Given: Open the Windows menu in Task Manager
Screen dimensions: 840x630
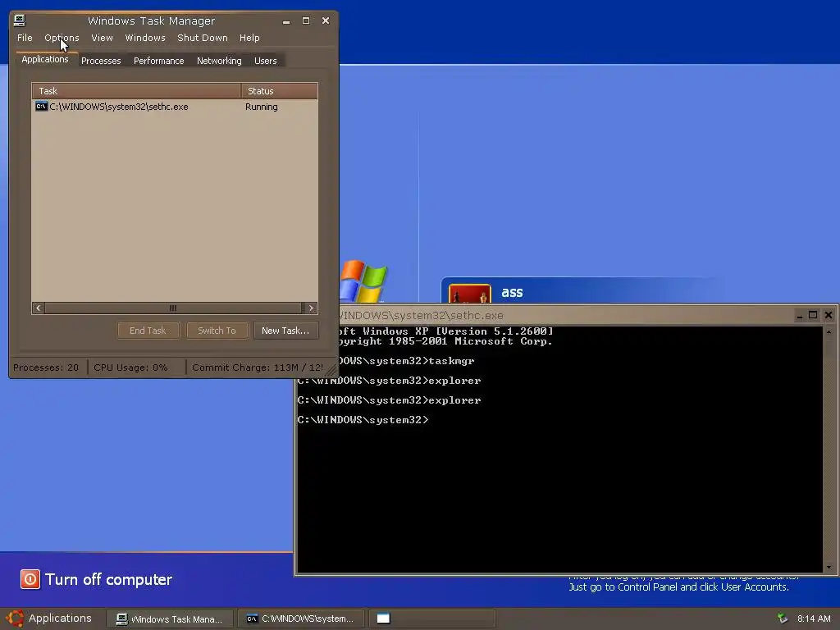Looking at the screenshot, I should (145, 38).
